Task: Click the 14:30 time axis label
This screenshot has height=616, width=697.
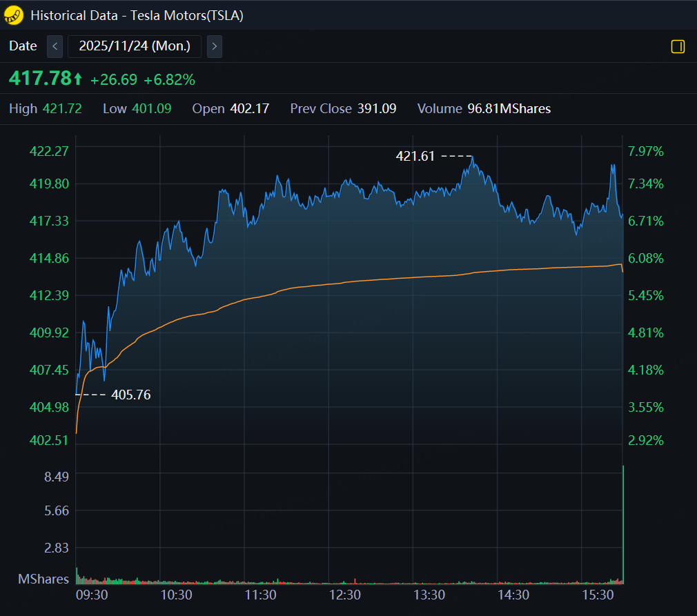Action: coord(513,595)
